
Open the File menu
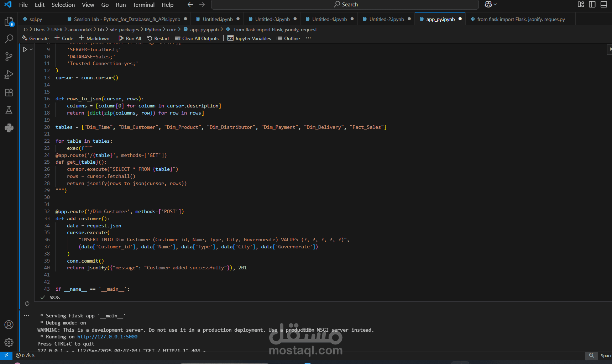coord(23,5)
